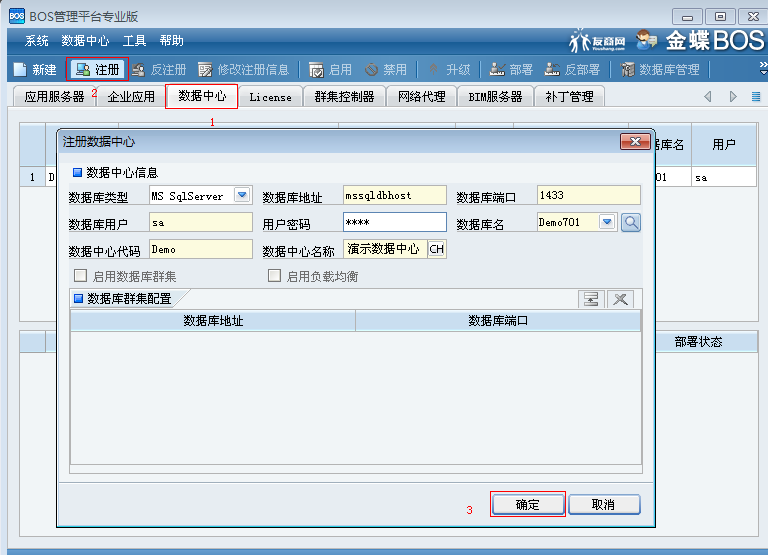768x555 pixels.
Task: Click the customer service avatar icon
Action: pyautogui.click(x=646, y=40)
